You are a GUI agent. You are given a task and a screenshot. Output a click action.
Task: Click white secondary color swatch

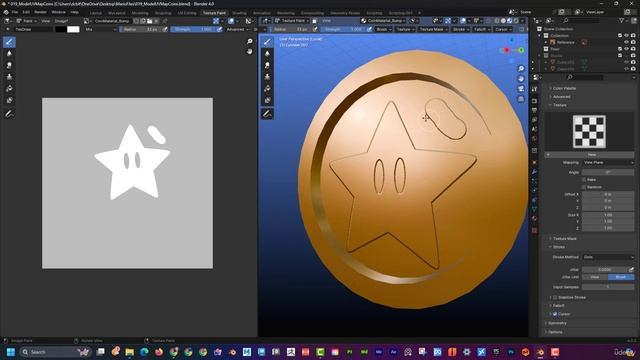73,29
